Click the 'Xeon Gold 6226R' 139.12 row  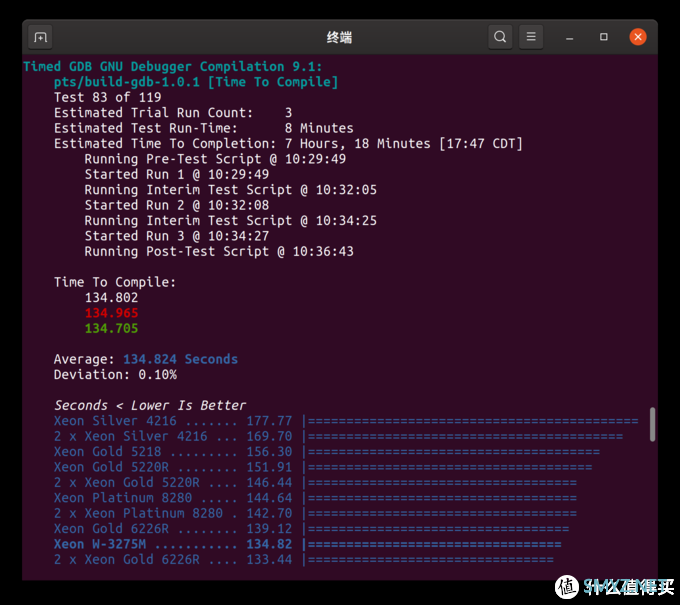tap(311, 529)
